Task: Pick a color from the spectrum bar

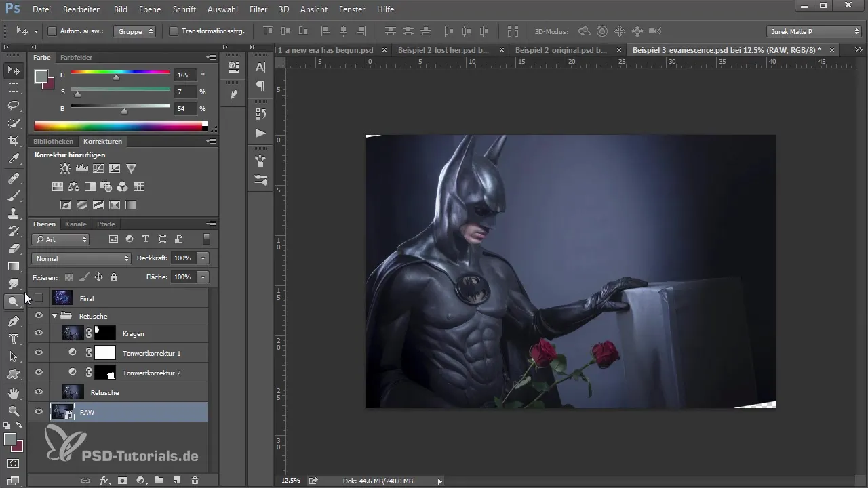Action: click(118, 126)
